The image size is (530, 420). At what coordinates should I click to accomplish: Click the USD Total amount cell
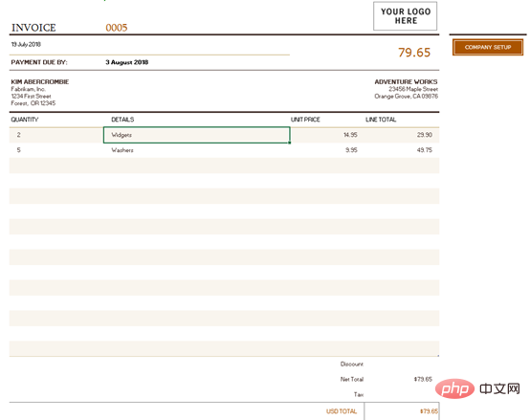(x=402, y=411)
